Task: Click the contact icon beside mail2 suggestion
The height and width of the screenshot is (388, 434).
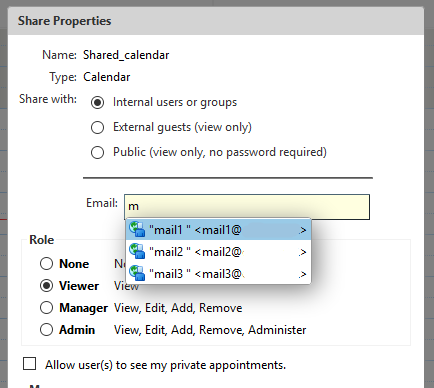Action: point(137,251)
